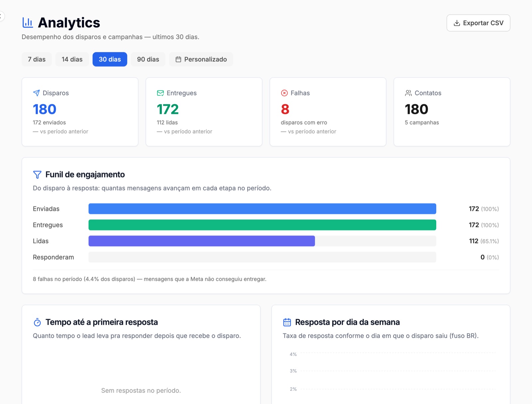
Task: Click the 'Desempenho dos disparos e campanhas' subtitle
Action: coord(110,37)
